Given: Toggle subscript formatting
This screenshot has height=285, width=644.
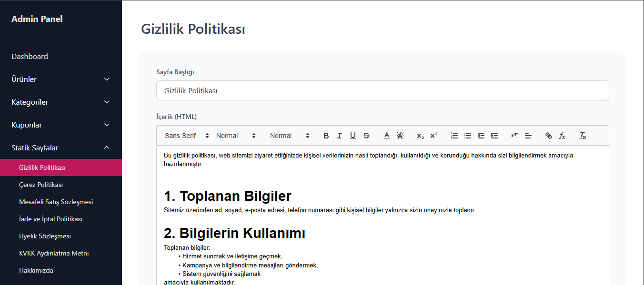Looking at the screenshot, I should 420,136.
